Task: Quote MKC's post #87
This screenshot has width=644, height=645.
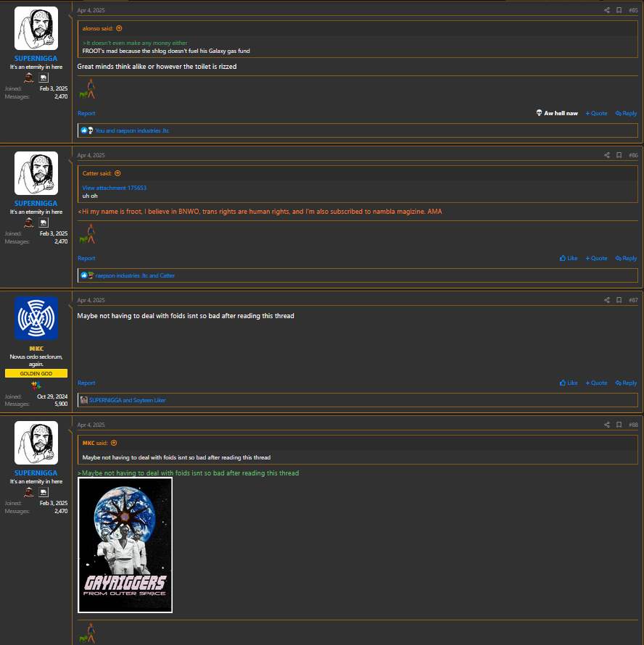Action: [596, 383]
